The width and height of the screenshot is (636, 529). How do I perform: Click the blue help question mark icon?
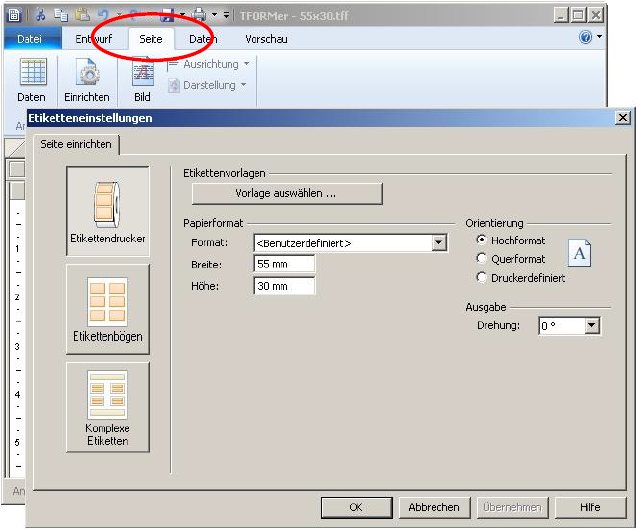click(x=586, y=38)
